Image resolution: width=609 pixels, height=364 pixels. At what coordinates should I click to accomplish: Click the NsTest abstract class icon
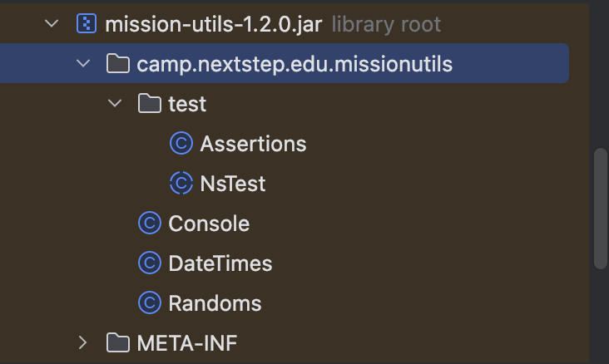tap(181, 184)
